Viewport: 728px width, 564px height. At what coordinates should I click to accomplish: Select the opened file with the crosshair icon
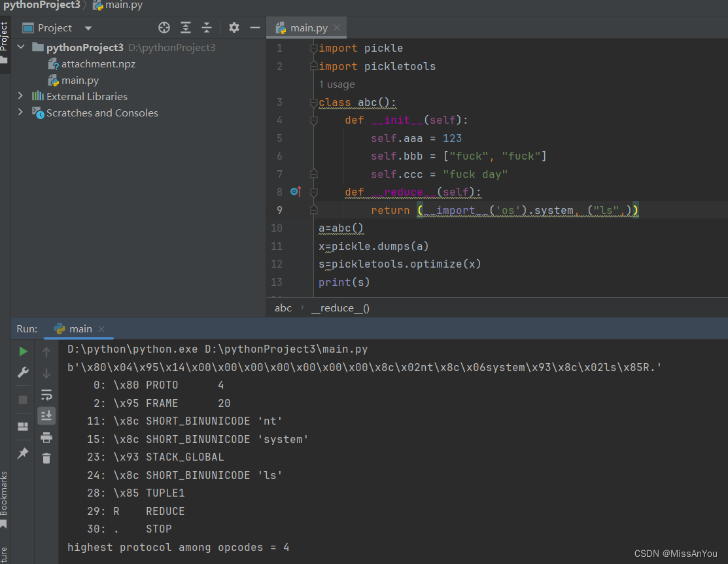click(x=164, y=27)
